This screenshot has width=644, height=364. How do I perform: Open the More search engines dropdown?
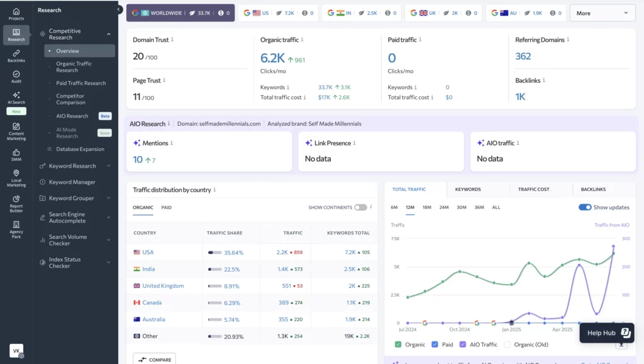click(601, 13)
